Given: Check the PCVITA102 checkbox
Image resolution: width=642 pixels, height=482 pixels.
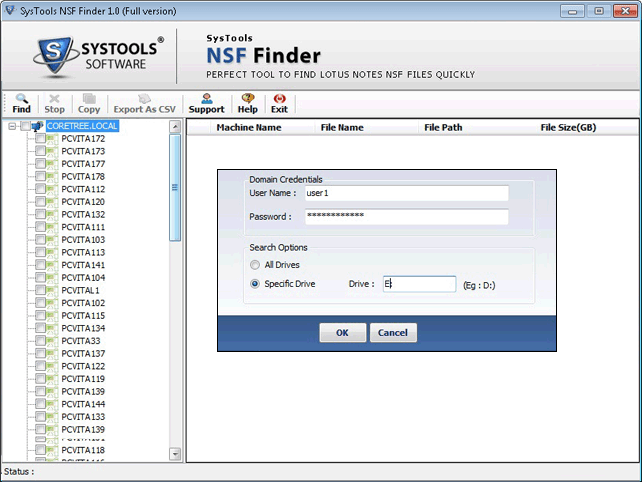Looking at the screenshot, I should pos(40,303).
